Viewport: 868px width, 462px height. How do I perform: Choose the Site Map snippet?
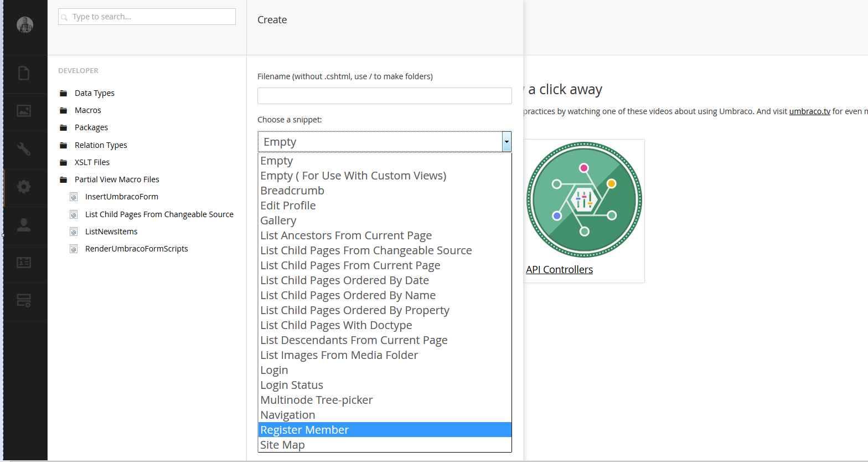pos(385,445)
